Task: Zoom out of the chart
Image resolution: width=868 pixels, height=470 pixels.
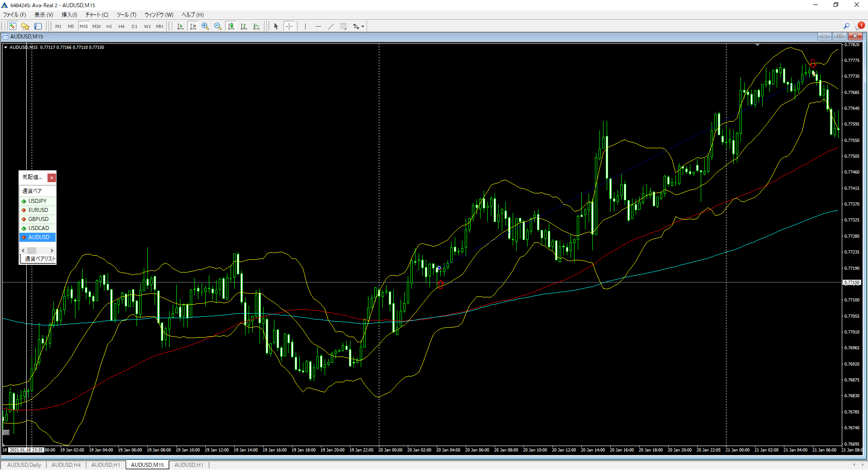Action: click(218, 26)
